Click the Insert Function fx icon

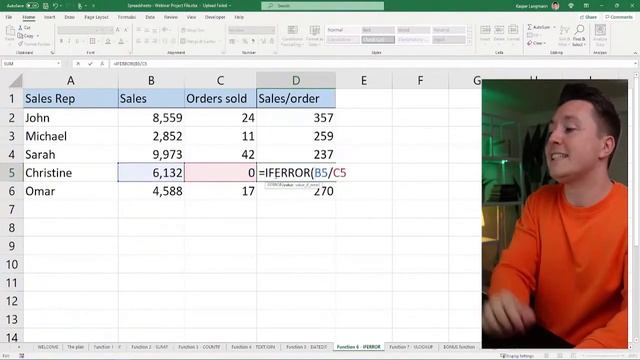pos(102,64)
